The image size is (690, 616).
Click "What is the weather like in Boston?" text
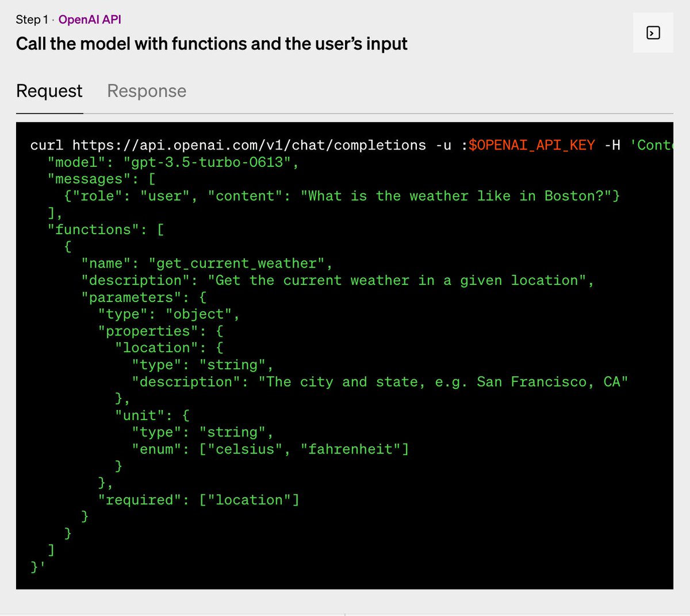[x=455, y=196]
